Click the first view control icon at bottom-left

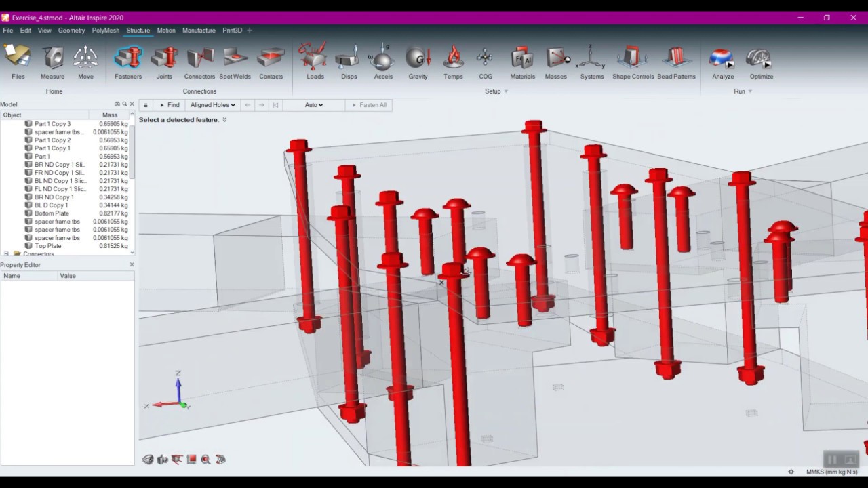148,460
